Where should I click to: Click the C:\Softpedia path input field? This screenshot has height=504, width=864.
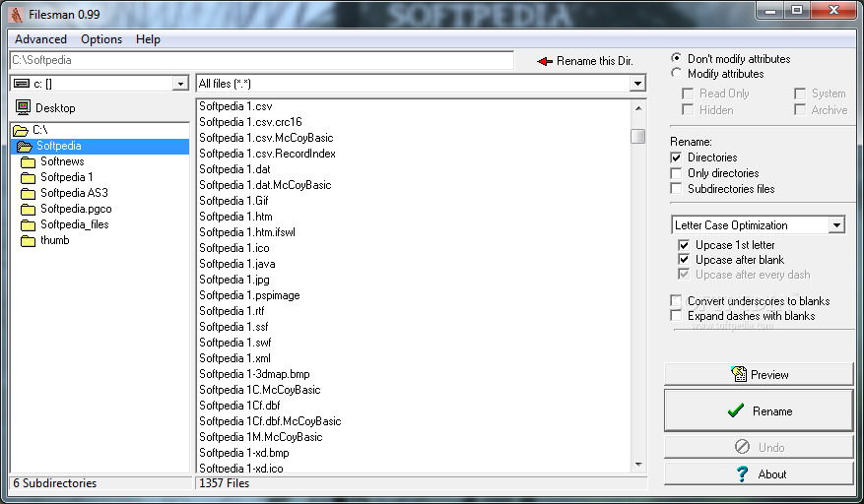tap(262, 60)
